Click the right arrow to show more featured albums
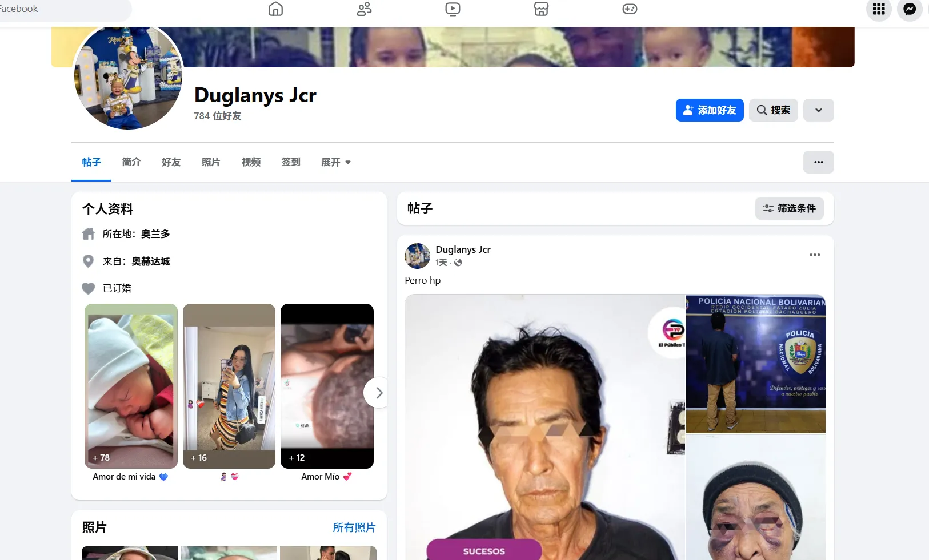This screenshot has height=560, width=929. pyautogui.click(x=378, y=392)
